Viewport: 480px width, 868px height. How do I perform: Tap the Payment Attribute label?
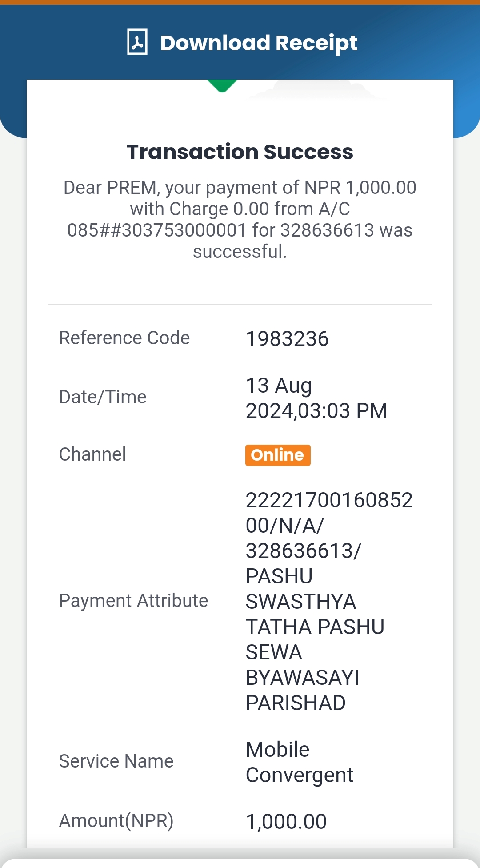133,601
